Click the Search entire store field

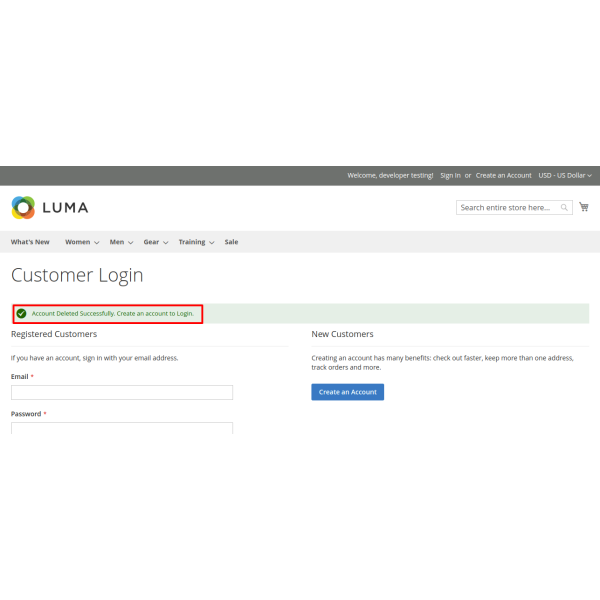point(507,208)
